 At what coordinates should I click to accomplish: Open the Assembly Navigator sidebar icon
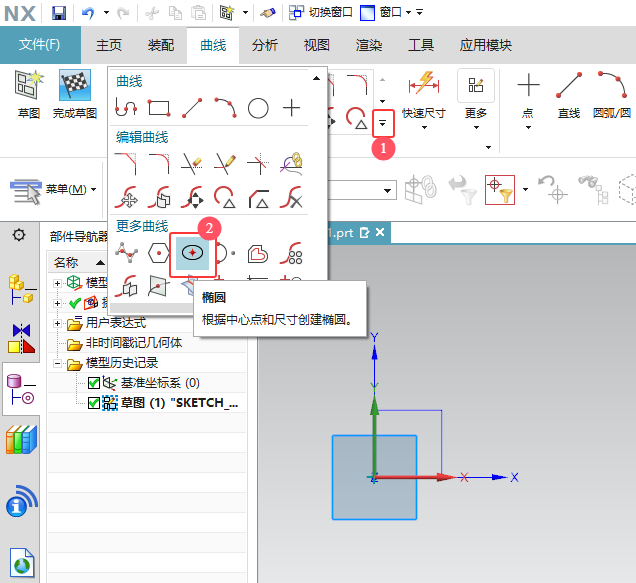[21, 289]
